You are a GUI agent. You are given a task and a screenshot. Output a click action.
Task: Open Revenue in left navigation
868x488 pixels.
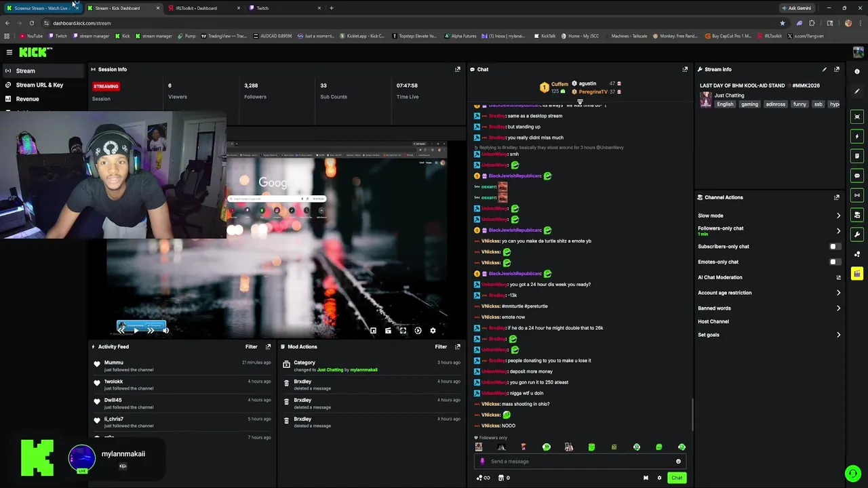tap(43, 99)
